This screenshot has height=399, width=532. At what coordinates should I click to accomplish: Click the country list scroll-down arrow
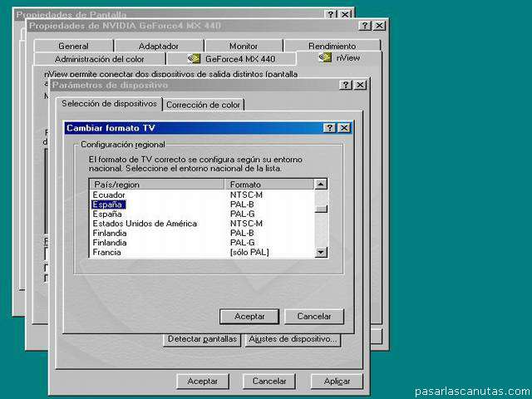(x=321, y=252)
